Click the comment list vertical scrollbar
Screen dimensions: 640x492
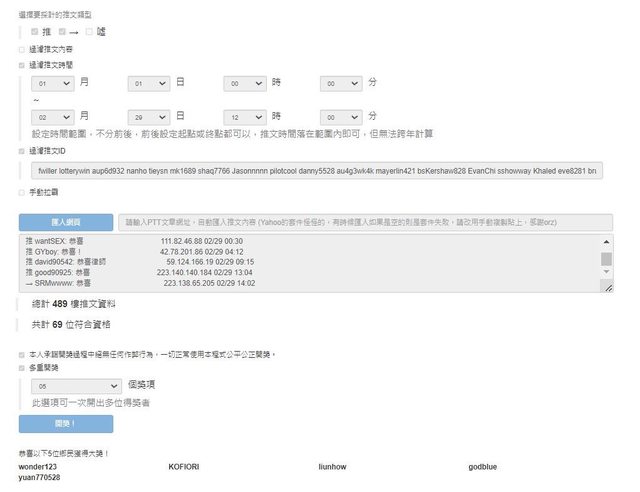606,261
